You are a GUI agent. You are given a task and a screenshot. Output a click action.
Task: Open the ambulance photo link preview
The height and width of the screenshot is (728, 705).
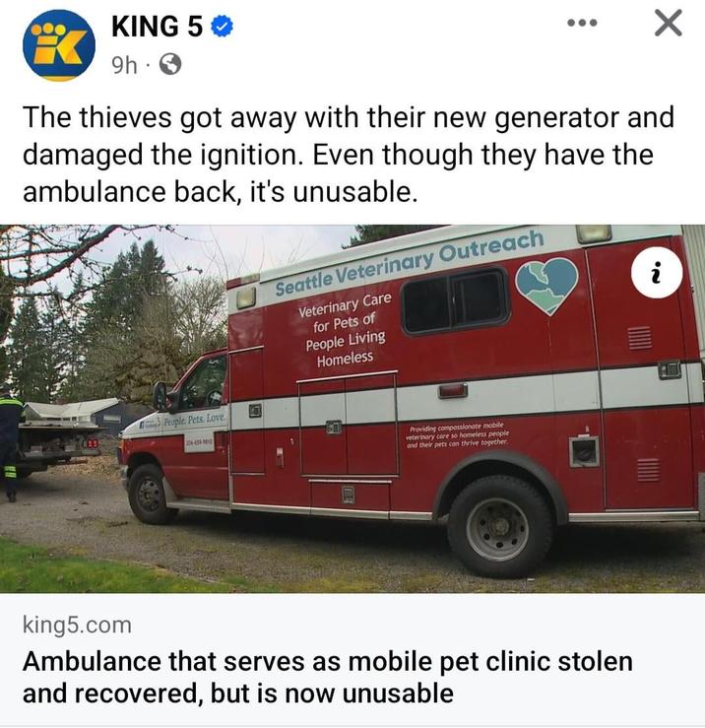coord(352,409)
